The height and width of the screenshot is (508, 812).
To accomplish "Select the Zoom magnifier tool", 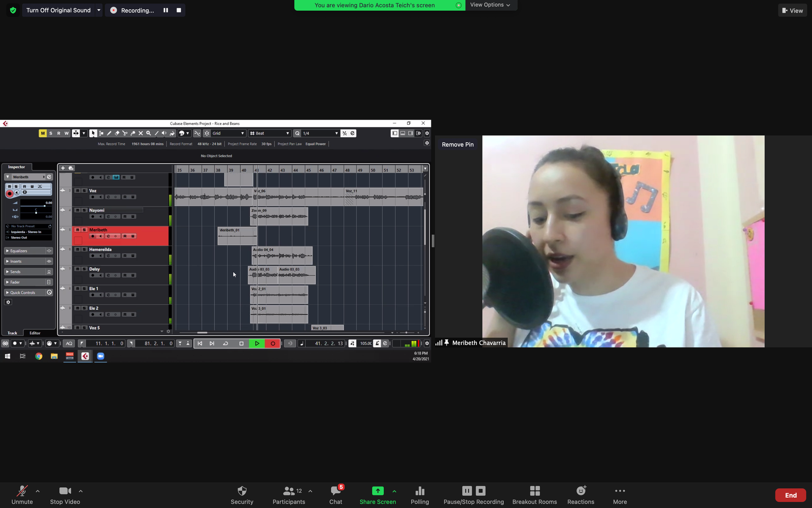I will pyautogui.click(x=149, y=133).
